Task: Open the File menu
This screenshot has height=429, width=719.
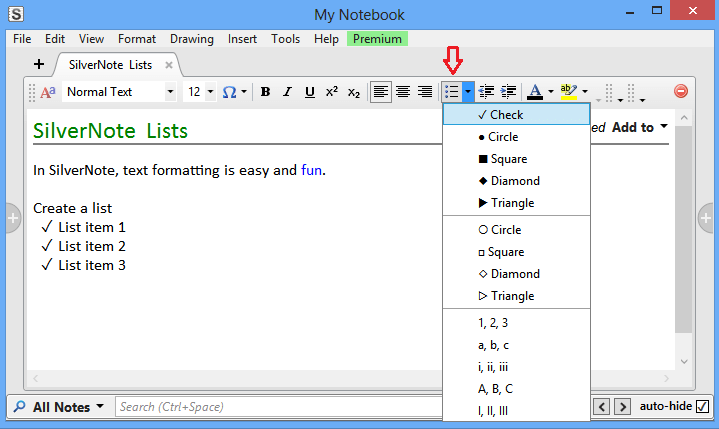Action: click(x=22, y=39)
